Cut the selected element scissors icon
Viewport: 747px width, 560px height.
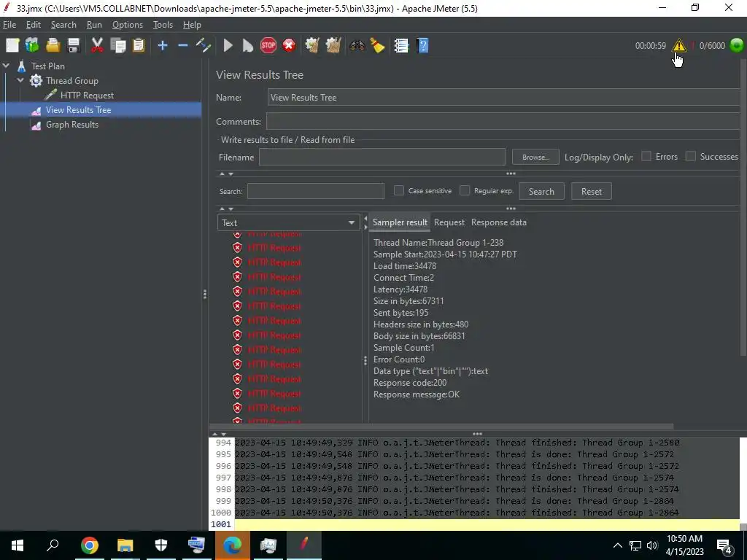97,46
